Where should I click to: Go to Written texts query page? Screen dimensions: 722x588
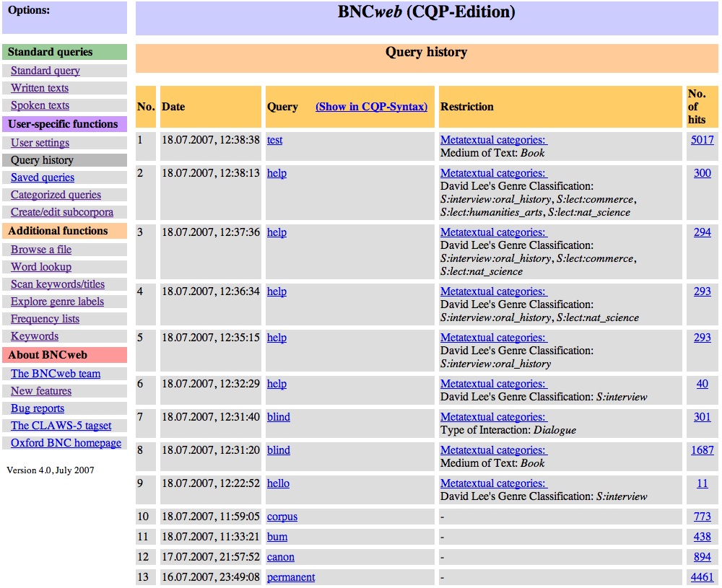(40, 88)
